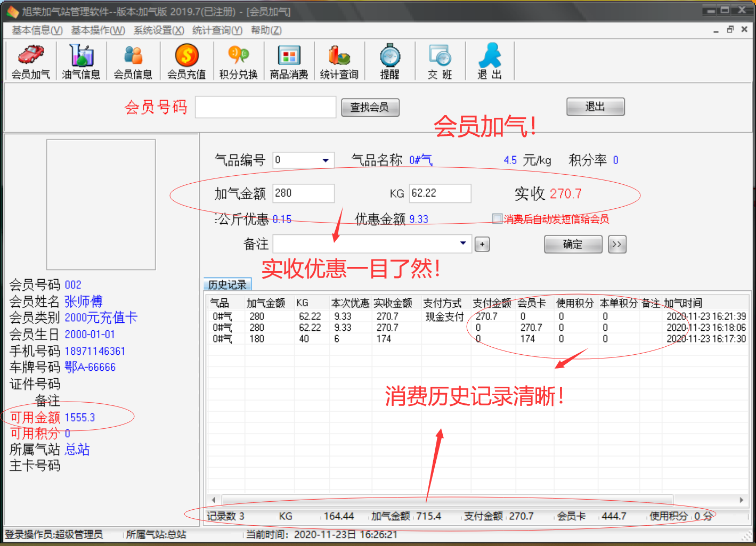Click the >> expander beside 确定
The width and height of the screenshot is (756, 546).
pos(616,244)
